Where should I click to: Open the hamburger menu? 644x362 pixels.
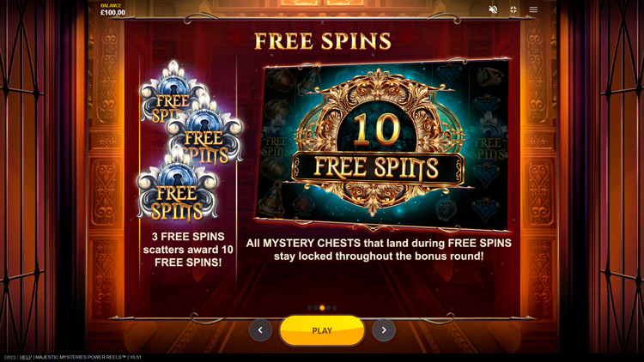533,9
